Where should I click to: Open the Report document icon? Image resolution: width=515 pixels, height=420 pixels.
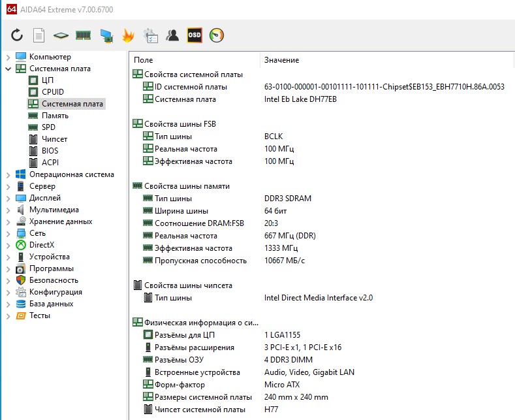tap(39, 35)
